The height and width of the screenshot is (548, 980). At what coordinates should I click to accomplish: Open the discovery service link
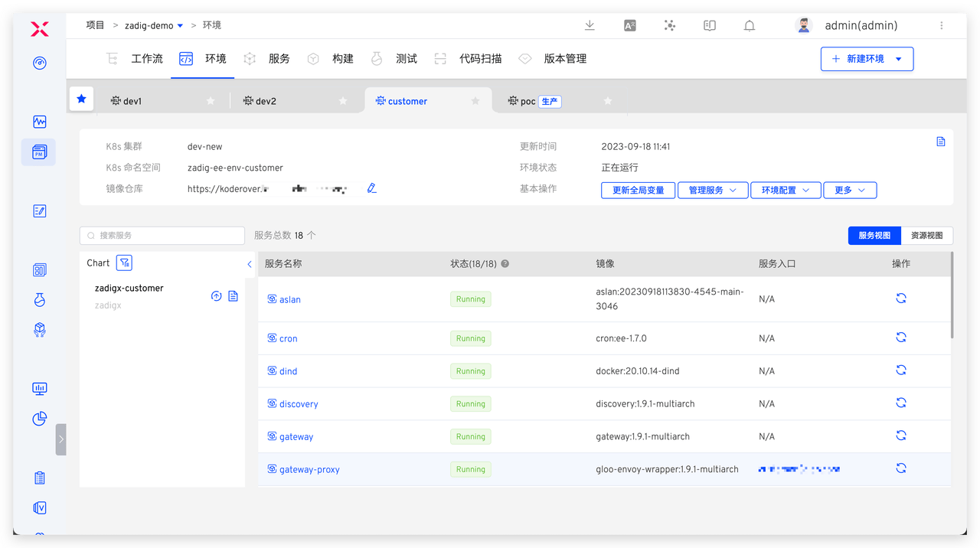click(x=299, y=404)
